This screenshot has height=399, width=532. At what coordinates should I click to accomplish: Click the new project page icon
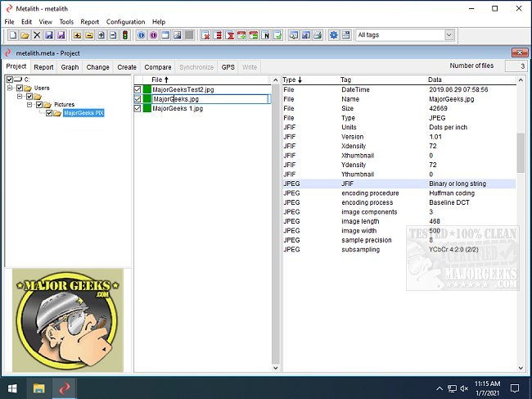pos(13,35)
